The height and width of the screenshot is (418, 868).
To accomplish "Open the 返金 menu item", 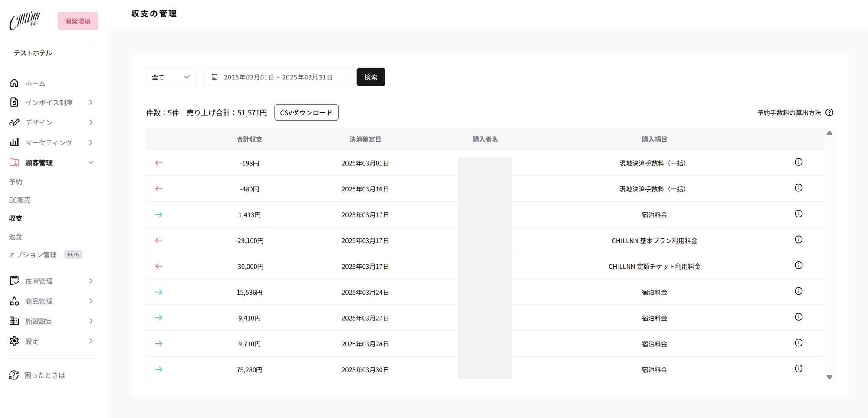I will pyautogui.click(x=16, y=237).
